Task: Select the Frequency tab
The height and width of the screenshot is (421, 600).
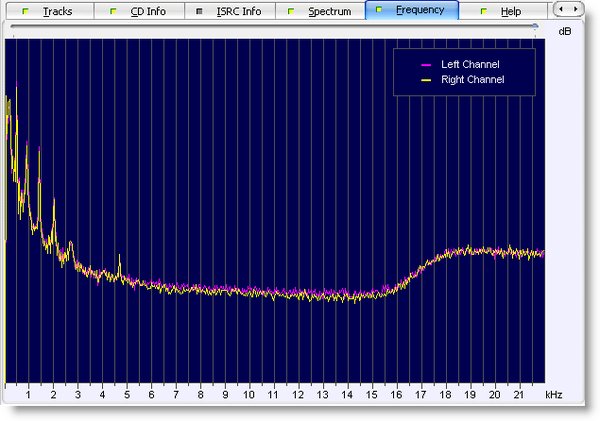Action: click(x=412, y=10)
